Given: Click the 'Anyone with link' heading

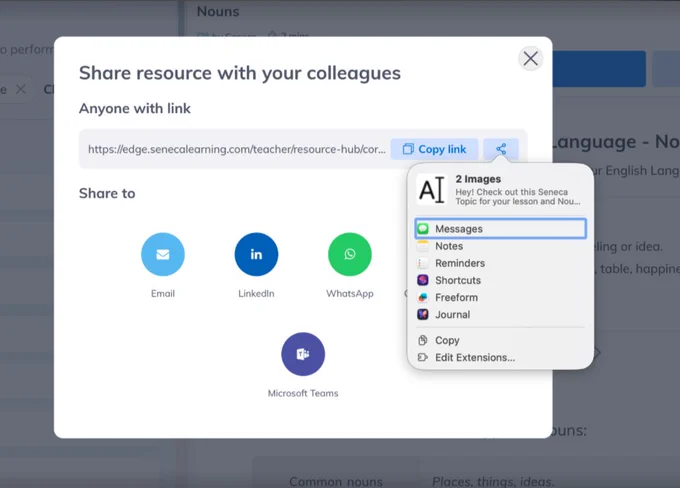Looking at the screenshot, I should click(x=135, y=108).
